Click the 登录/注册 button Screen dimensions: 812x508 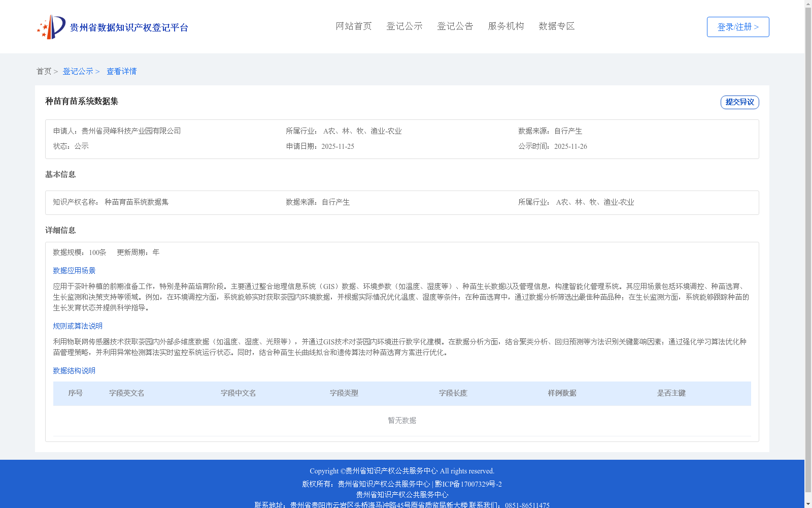[738, 27]
